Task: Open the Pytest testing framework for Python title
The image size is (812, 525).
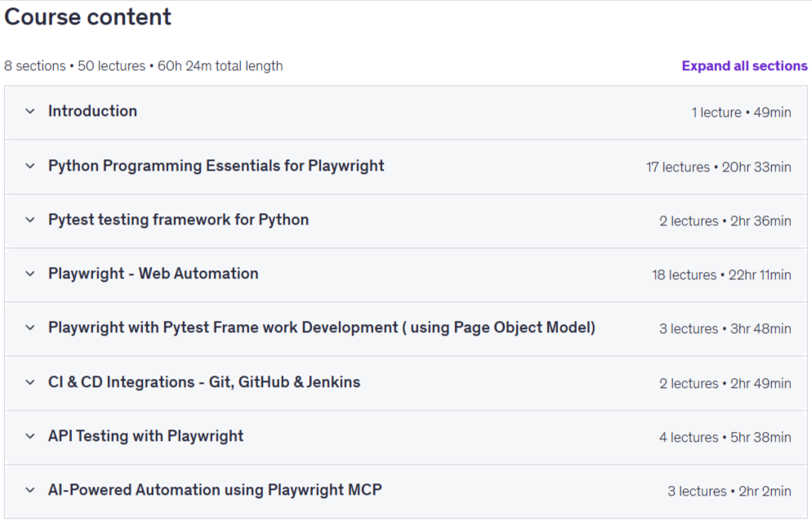Action: click(178, 220)
